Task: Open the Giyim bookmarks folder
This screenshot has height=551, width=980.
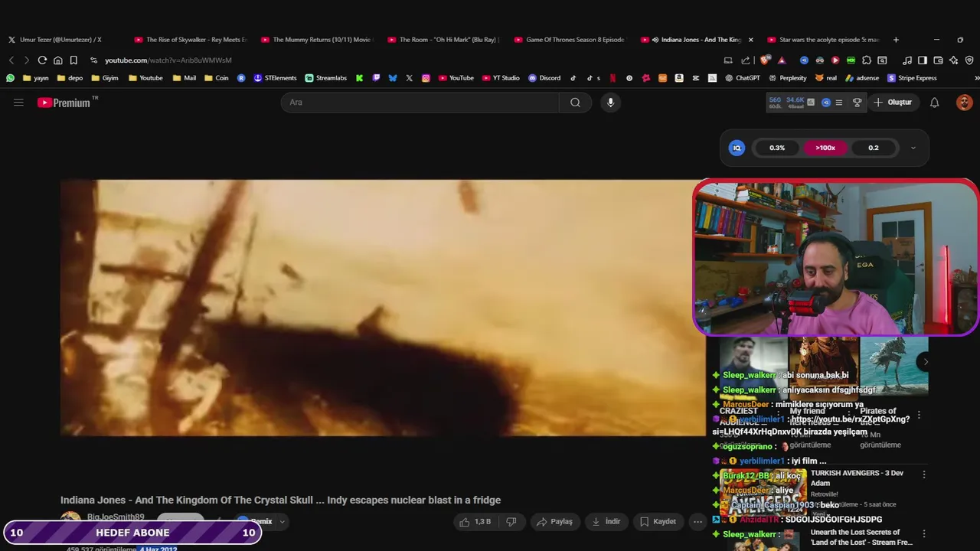Action: coord(104,77)
